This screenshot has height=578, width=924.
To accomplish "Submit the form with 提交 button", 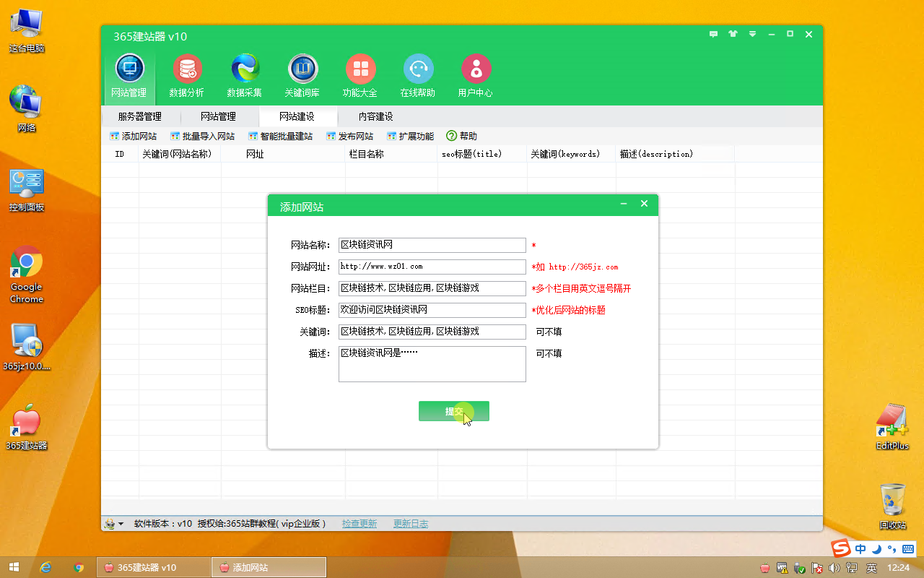I will (x=454, y=411).
